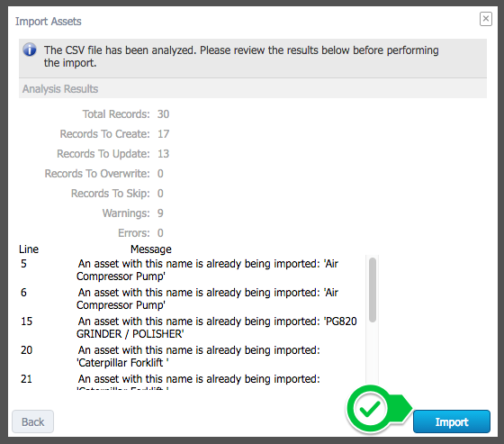Click the Line column header
504x444 pixels.
coord(29,249)
